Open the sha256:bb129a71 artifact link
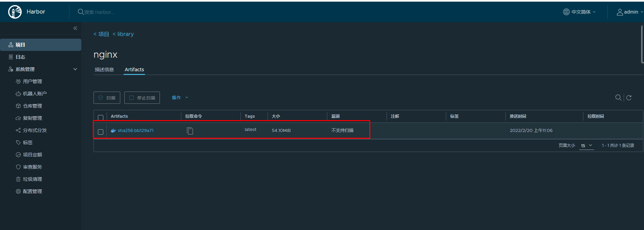 click(136, 131)
